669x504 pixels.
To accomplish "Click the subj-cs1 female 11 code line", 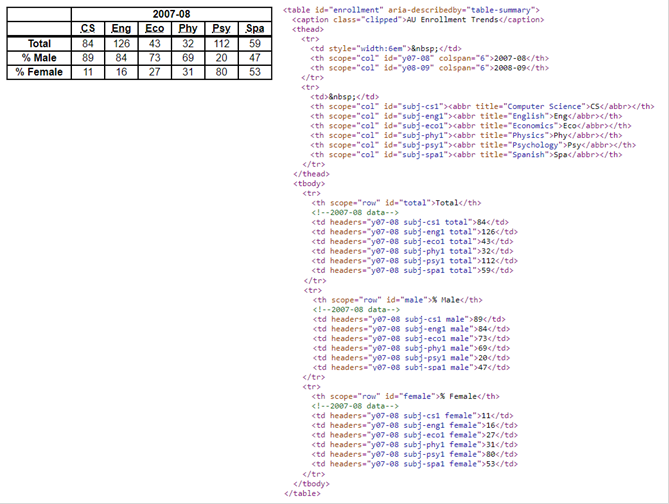I will pyautogui.click(x=413, y=416).
